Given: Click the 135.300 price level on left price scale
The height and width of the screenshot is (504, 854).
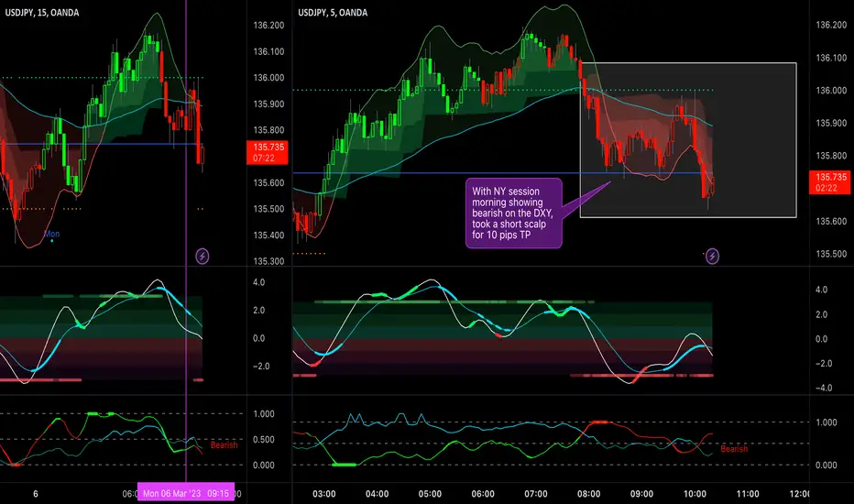Looking at the screenshot, I should pos(268,261).
